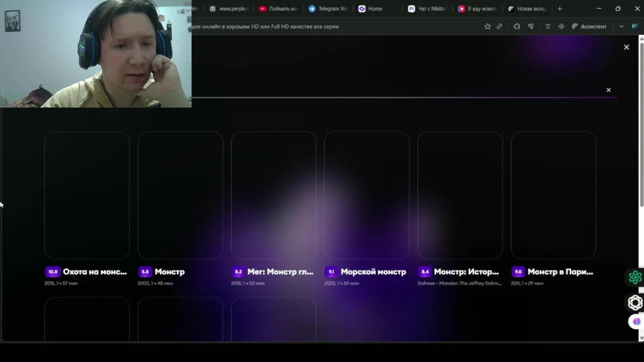Open the Home browser tab
This screenshot has width=644, height=362.
tap(377, 9)
